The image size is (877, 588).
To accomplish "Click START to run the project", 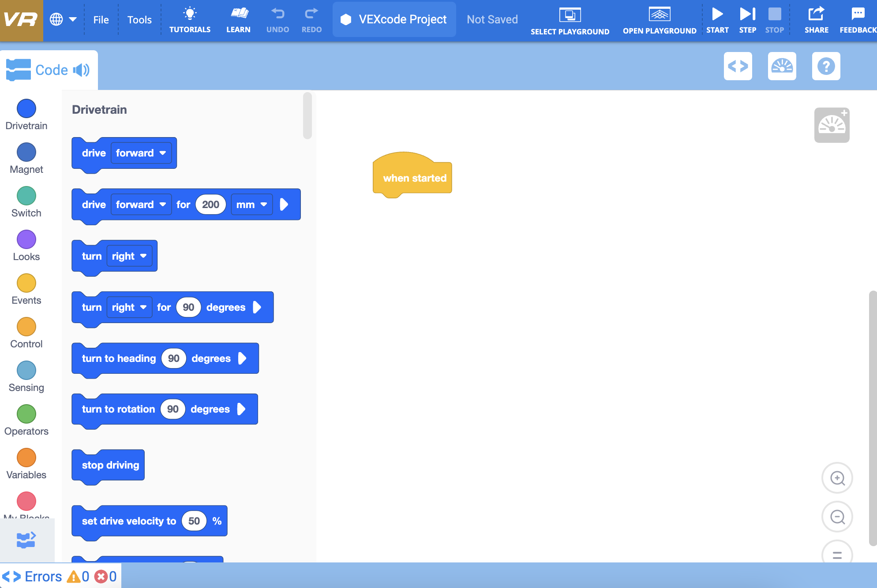I will pyautogui.click(x=717, y=19).
